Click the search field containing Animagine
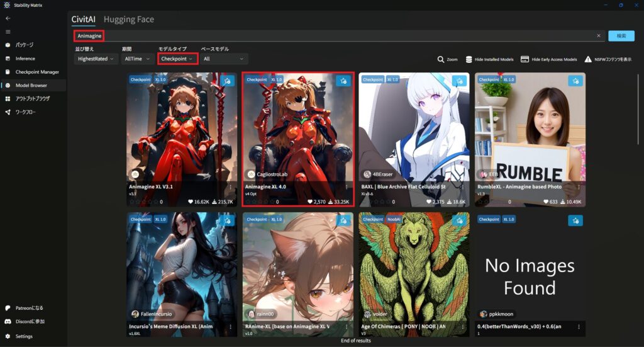This screenshot has width=644, height=347. point(338,36)
